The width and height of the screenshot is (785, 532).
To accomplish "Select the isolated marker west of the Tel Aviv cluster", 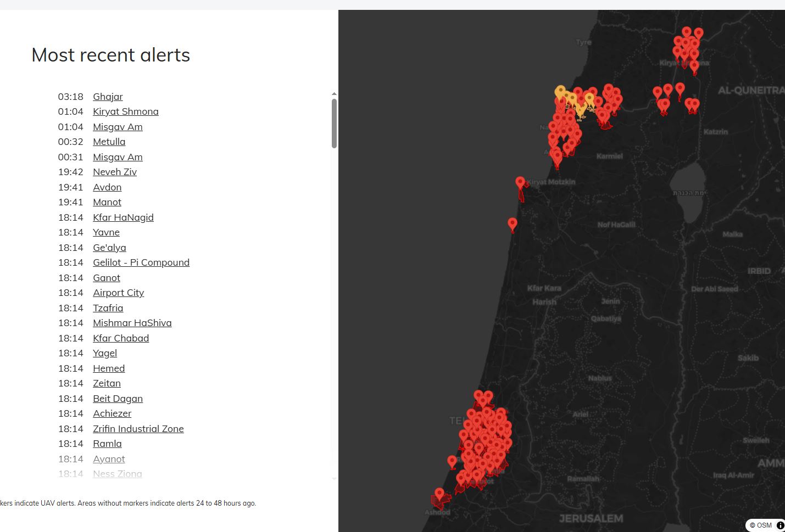I will pyautogui.click(x=452, y=462).
